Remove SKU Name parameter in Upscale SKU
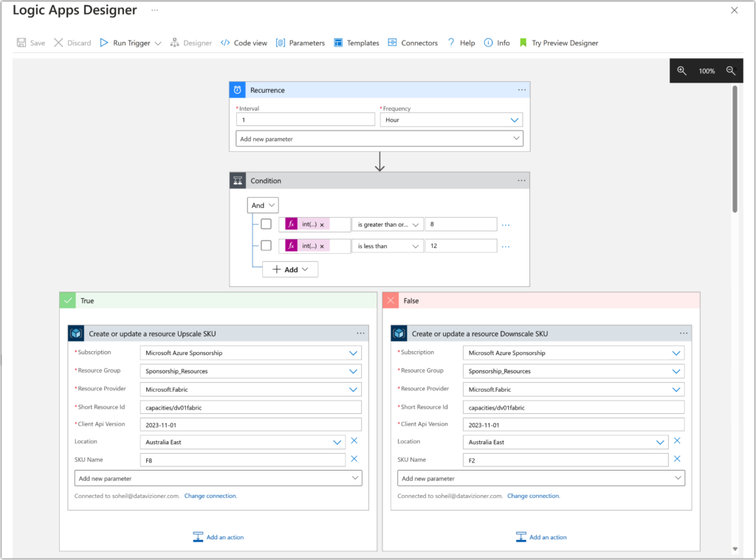756x560 pixels. pos(354,459)
